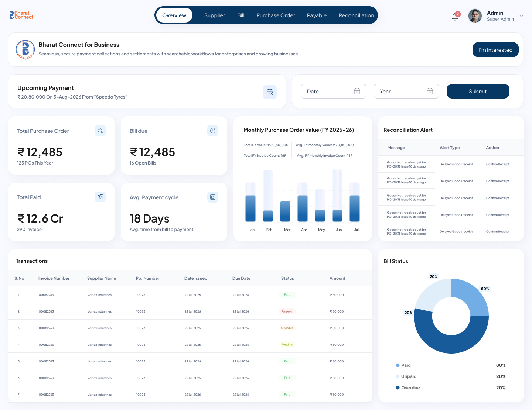Click the Year input field

[x=406, y=91]
